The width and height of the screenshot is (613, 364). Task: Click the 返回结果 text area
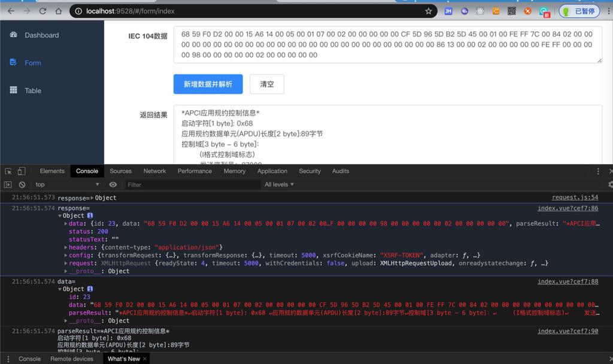coord(388,135)
